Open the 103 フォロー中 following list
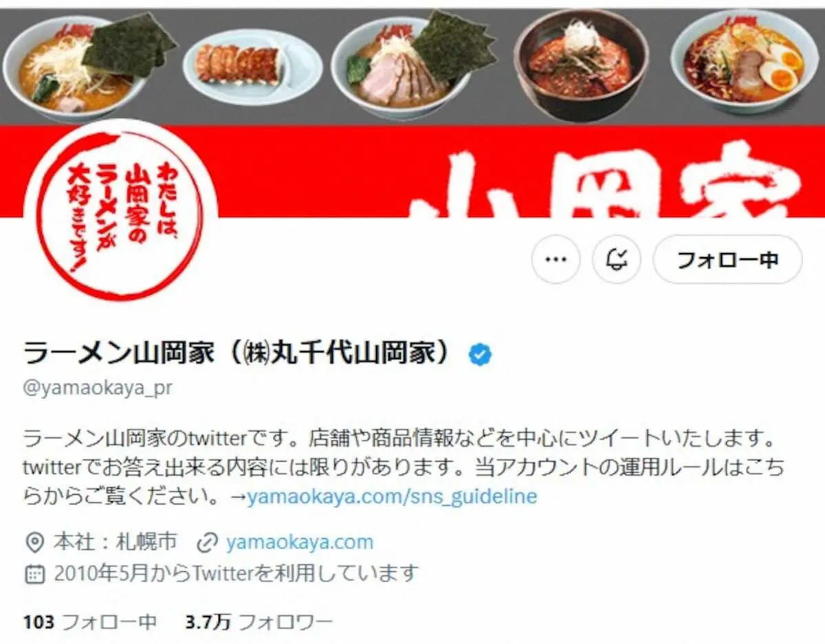Viewport: 825px width, 644px height. pos(90,623)
